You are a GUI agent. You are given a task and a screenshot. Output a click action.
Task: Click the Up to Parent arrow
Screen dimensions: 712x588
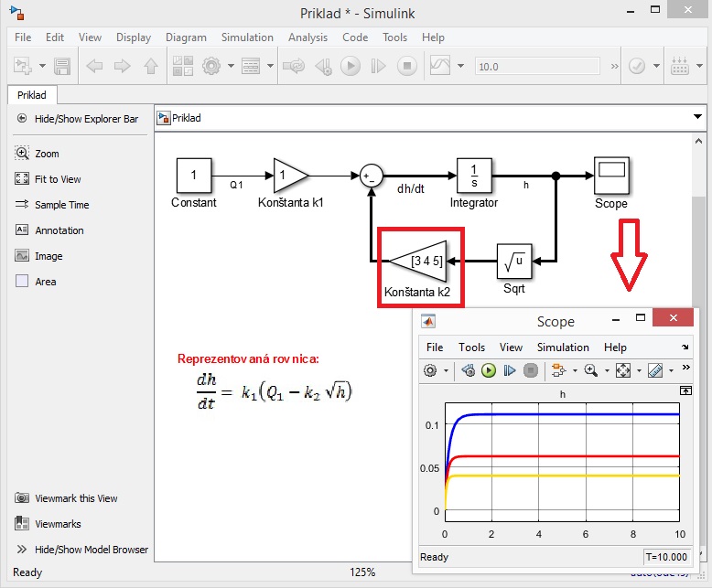(151, 66)
